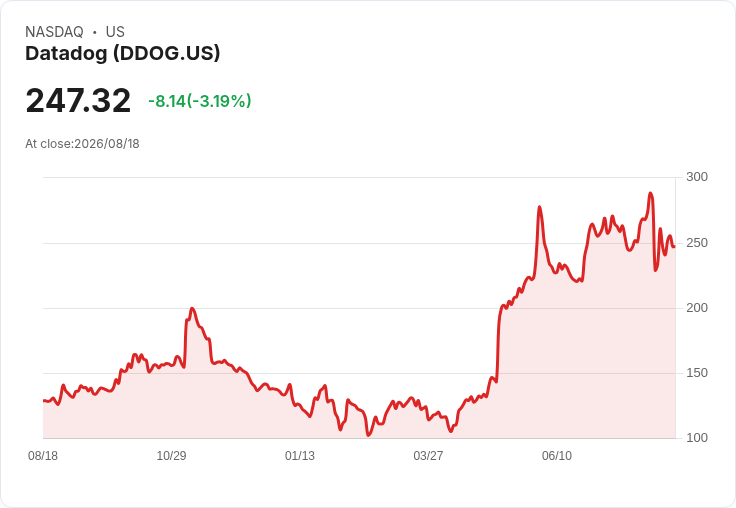Image resolution: width=736 pixels, height=508 pixels.
Task: Click the 300 price axis label
Action: (697, 177)
